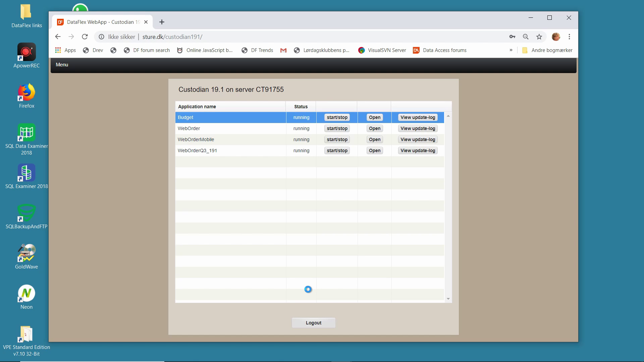This screenshot has width=644, height=362.
Task: Click the bookmark star icon
Action: (539, 37)
